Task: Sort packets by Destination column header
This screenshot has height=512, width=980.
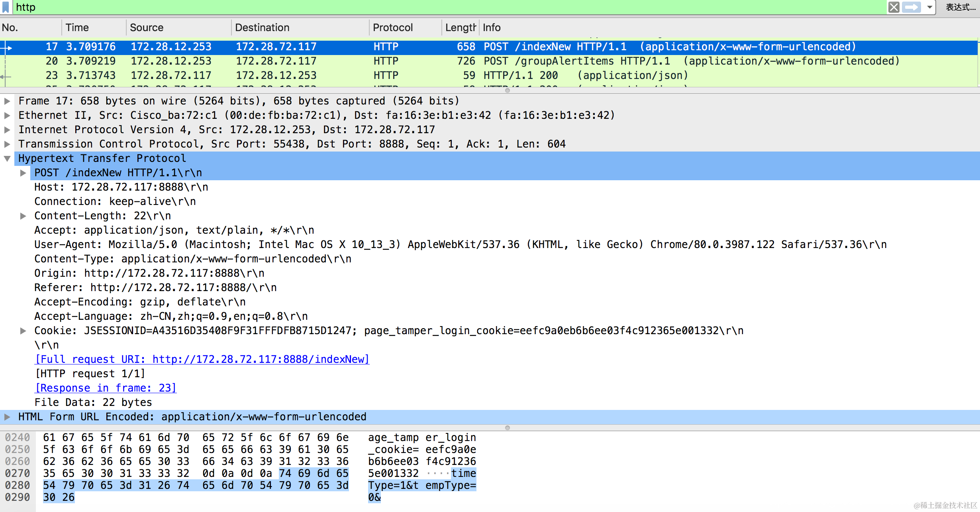Action: 262,28
